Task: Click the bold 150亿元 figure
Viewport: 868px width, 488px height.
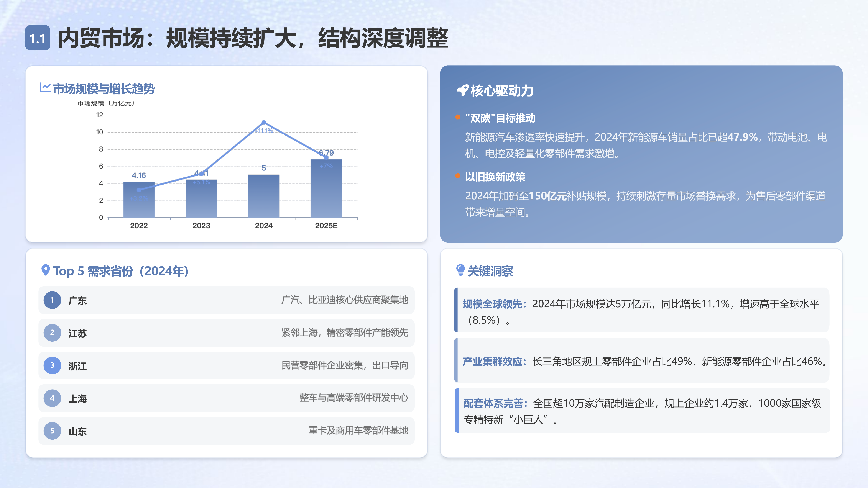Action: coord(547,196)
